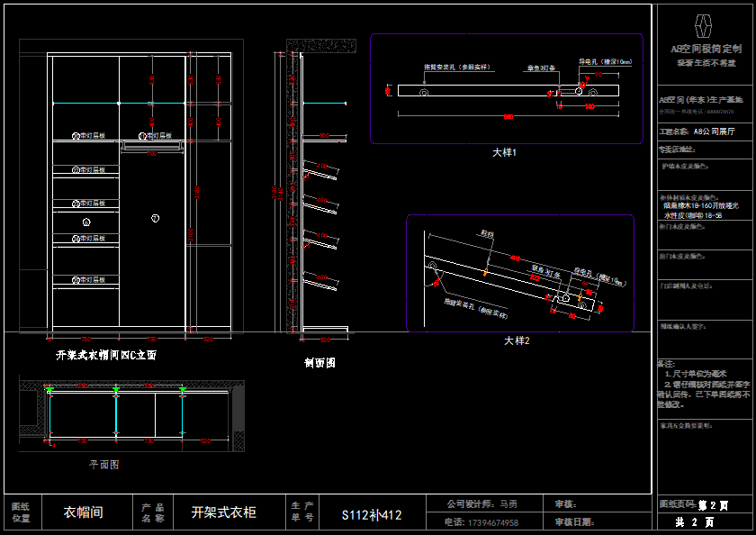The width and height of the screenshot is (756, 535).
Task: Click the circled marker in the middle wardrobe compartment
Action: (x=155, y=218)
